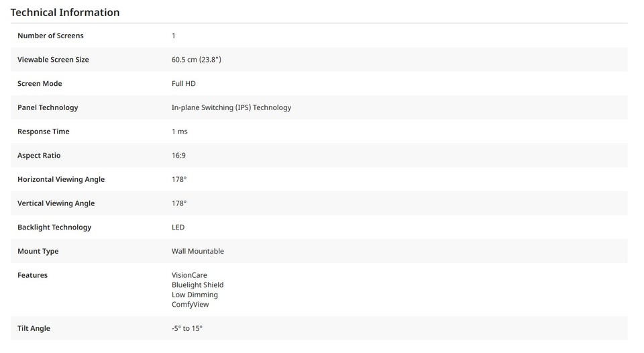Click the Wall Mountable value
The height and width of the screenshot is (353, 644).
tap(198, 251)
